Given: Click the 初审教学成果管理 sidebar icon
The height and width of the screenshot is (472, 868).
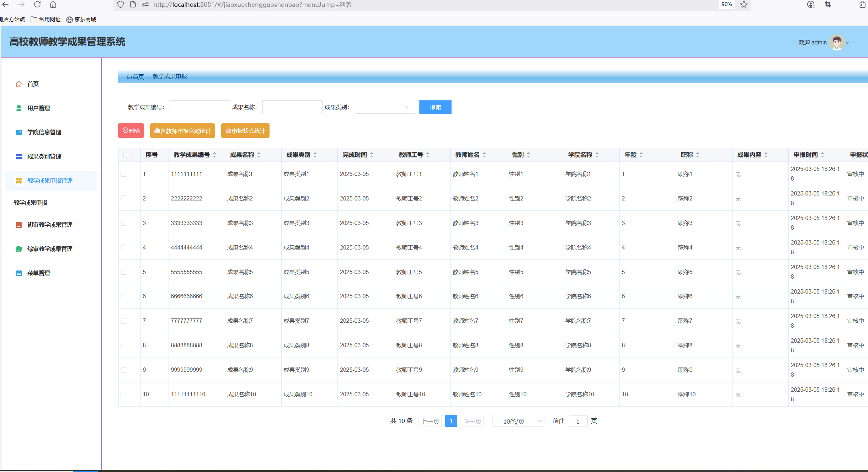Looking at the screenshot, I should [x=19, y=225].
